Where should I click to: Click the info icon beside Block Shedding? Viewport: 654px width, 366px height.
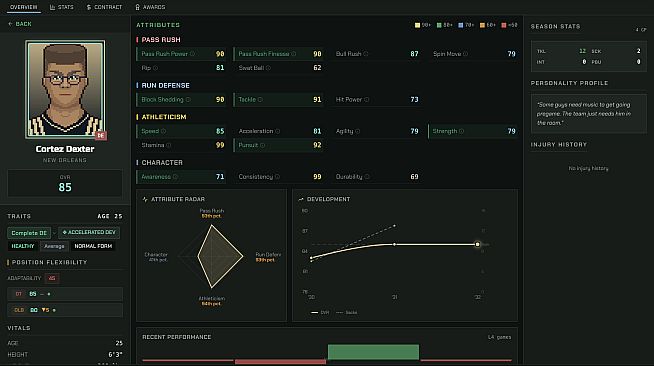click(x=188, y=100)
